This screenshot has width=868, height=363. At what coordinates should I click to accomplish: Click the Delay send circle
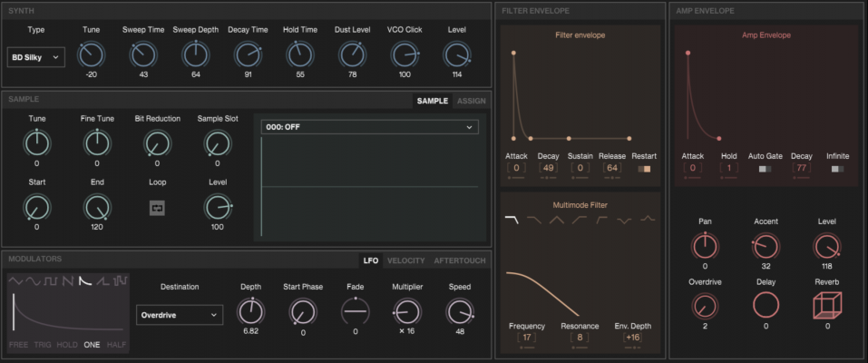766,305
